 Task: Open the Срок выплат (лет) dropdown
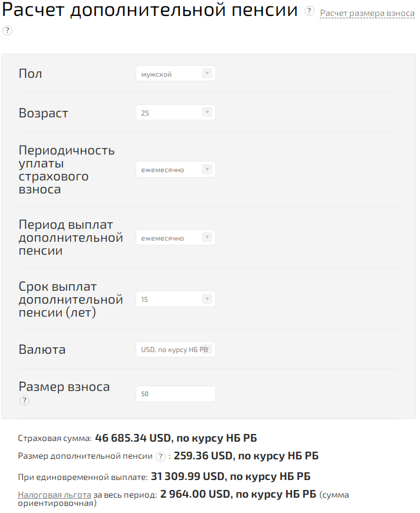coord(175,299)
